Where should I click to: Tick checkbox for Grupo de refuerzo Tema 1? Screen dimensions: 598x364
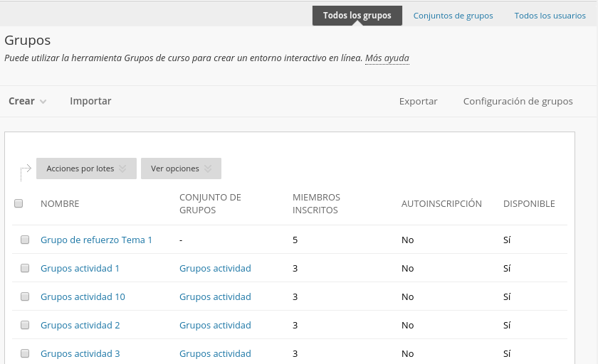(25, 240)
